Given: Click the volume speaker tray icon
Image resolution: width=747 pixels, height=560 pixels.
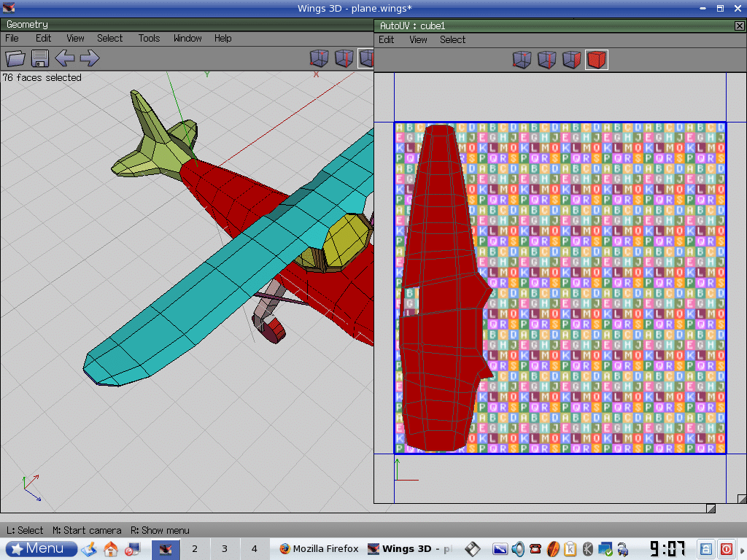Looking at the screenshot, I should (518, 549).
